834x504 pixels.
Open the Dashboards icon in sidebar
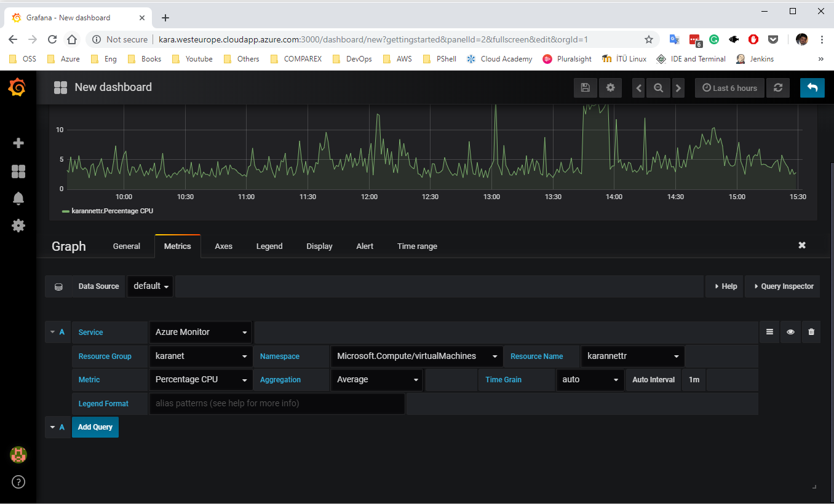point(18,171)
